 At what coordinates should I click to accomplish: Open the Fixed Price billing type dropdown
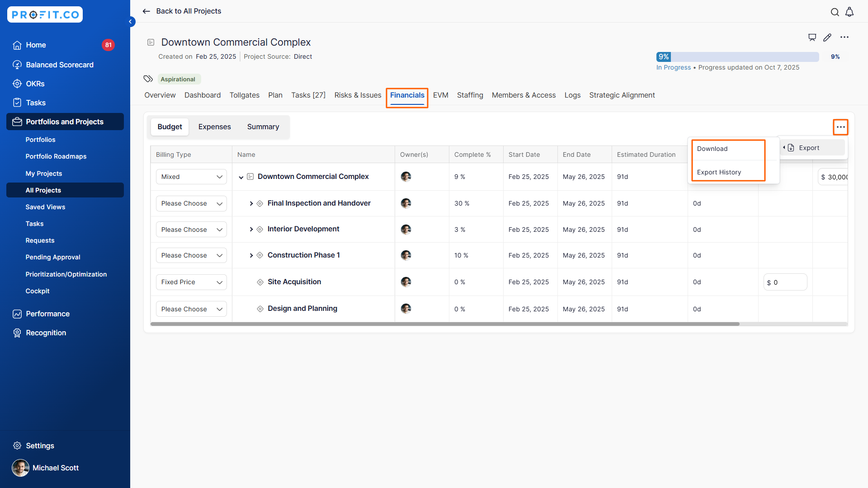click(191, 282)
